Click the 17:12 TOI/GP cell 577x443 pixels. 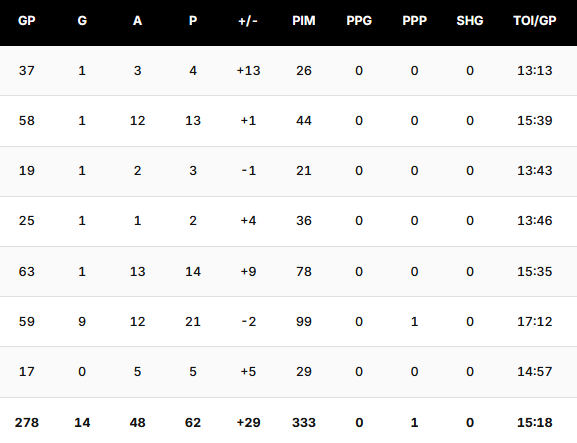click(x=535, y=322)
